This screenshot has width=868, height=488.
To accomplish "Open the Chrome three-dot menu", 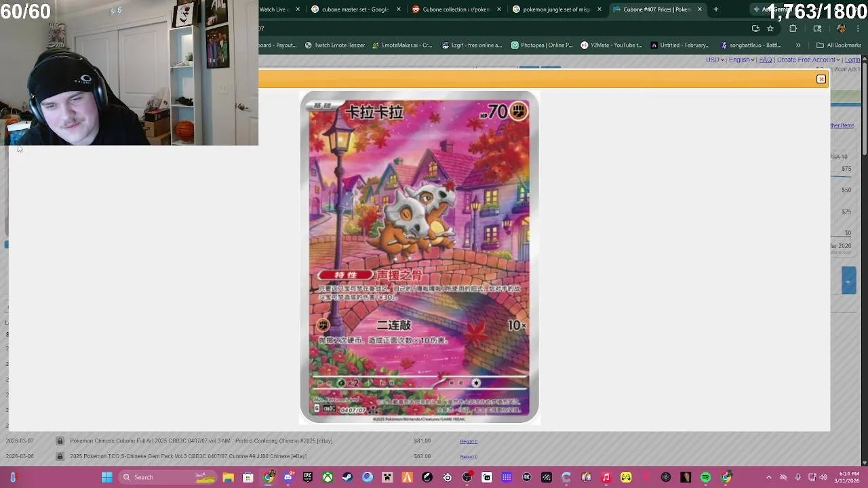I will click(859, 28).
